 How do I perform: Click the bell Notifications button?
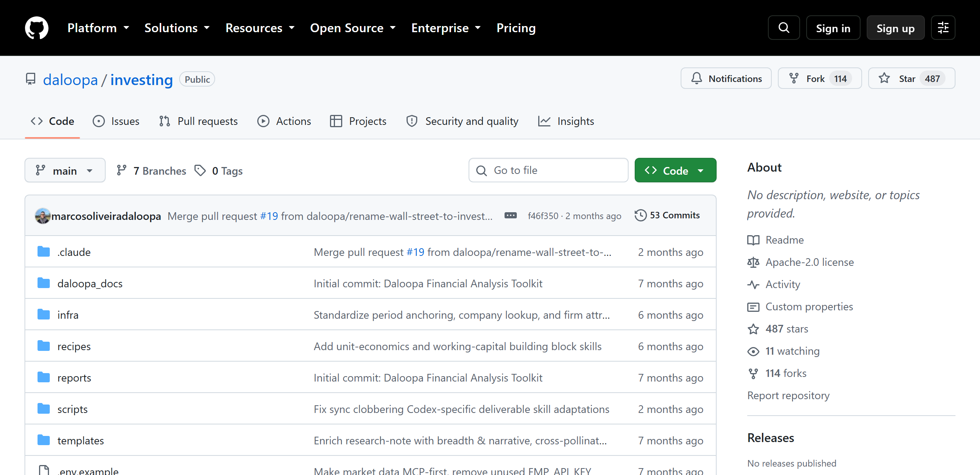click(726, 79)
